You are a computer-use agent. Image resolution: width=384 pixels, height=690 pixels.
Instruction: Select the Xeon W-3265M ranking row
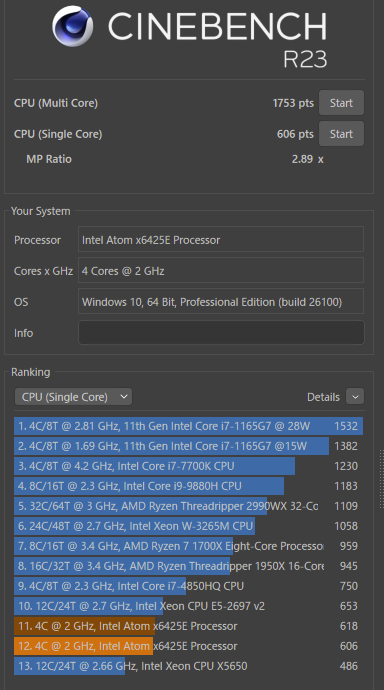[x=188, y=526]
